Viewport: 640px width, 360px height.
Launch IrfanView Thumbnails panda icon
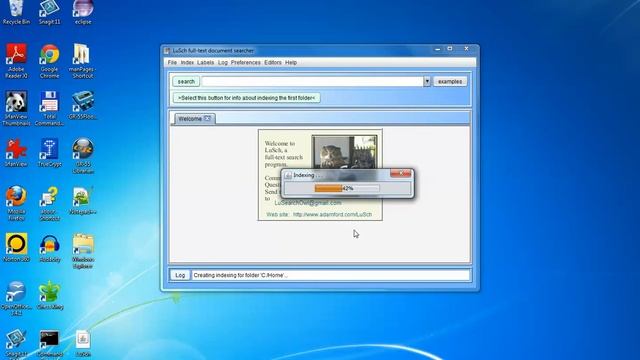pos(16,108)
